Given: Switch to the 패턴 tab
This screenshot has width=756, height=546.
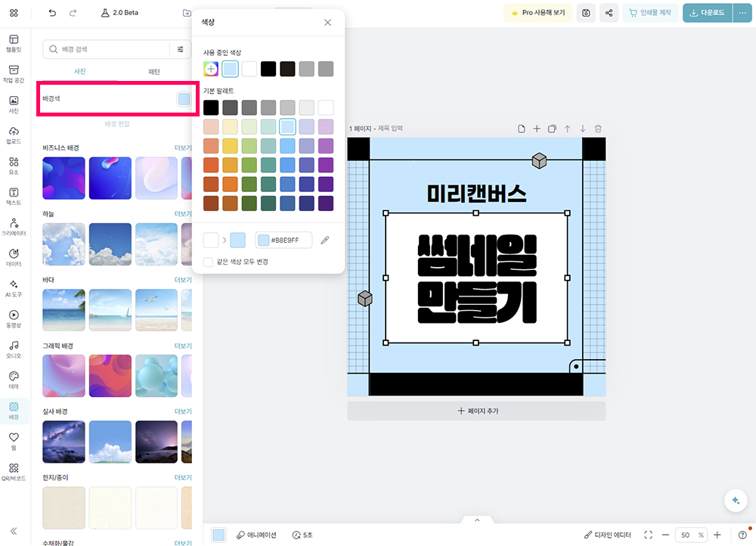Looking at the screenshot, I should point(153,71).
